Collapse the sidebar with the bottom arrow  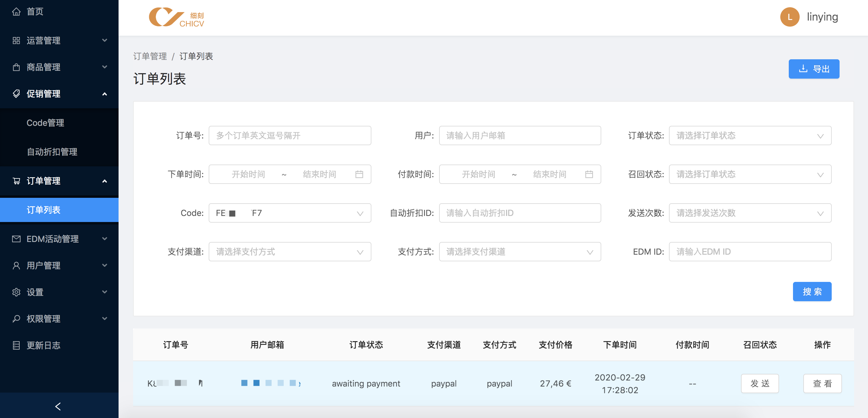point(58,406)
